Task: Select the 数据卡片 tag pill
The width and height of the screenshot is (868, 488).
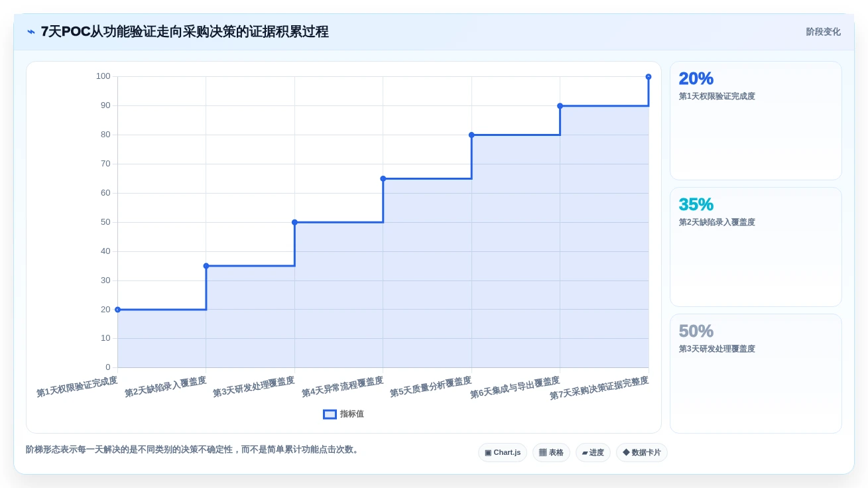Action: (642, 452)
